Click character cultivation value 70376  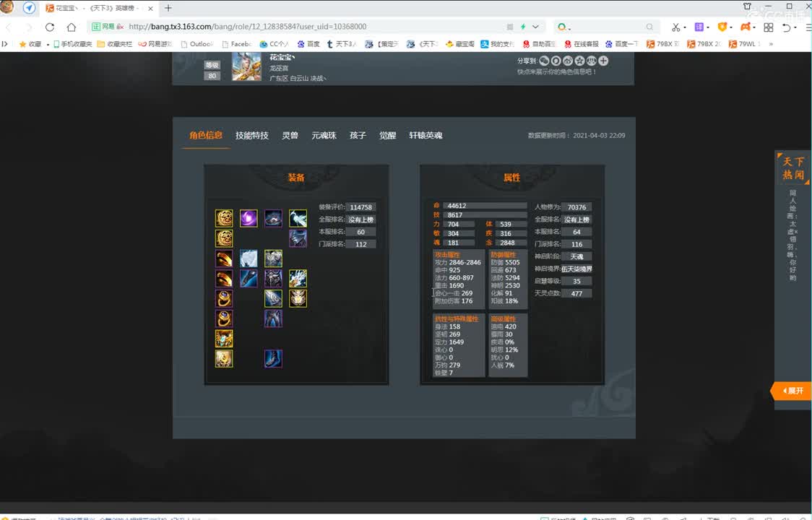point(576,207)
